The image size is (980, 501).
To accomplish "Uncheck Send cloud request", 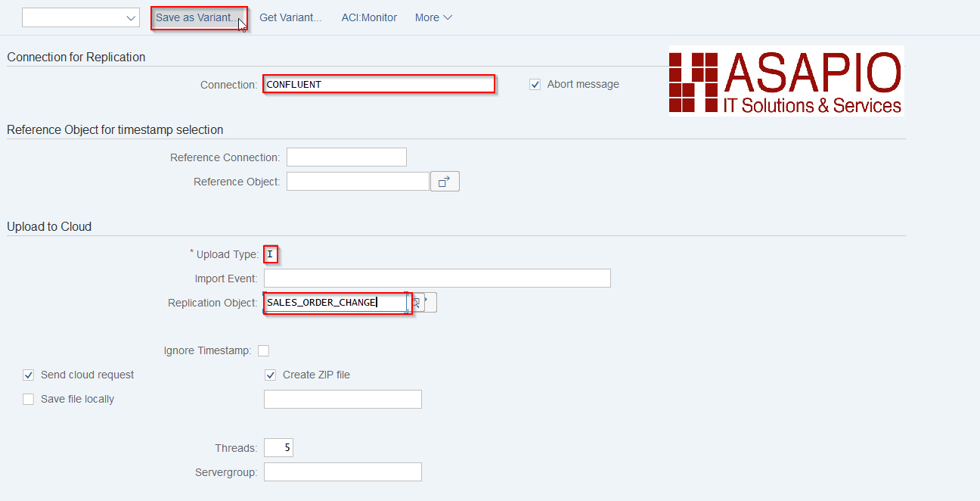I will (28, 375).
